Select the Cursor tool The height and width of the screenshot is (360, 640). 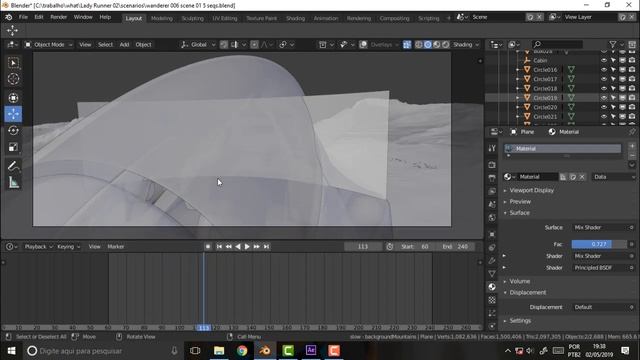[13, 79]
